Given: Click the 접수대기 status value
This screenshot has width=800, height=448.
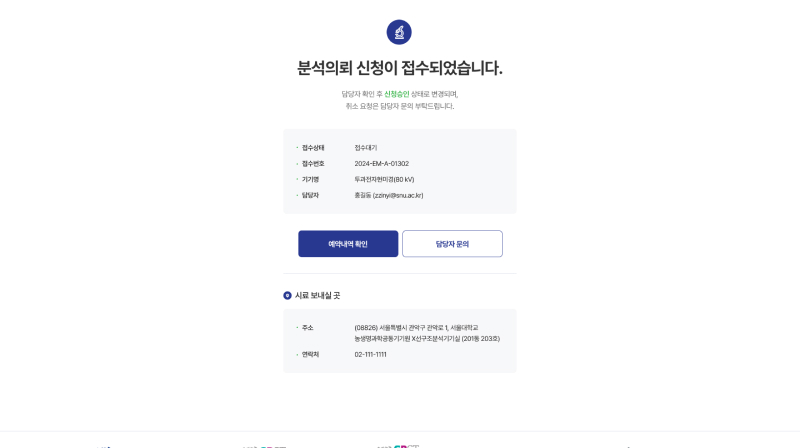Looking at the screenshot, I should [366, 148].
